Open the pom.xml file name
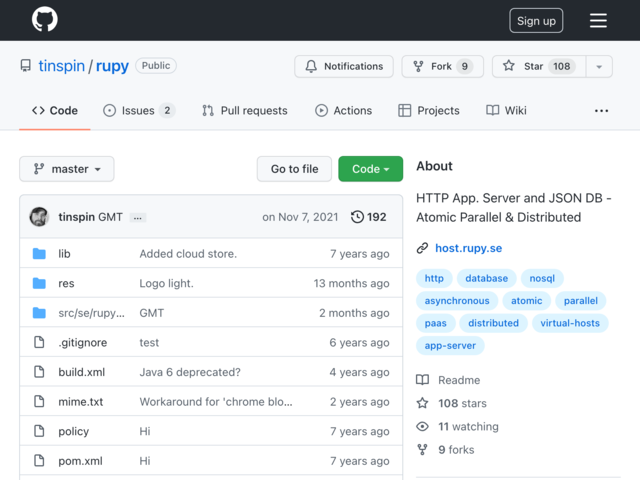The width and height of the screenshot is (640, 480). (x=80, y=461)
